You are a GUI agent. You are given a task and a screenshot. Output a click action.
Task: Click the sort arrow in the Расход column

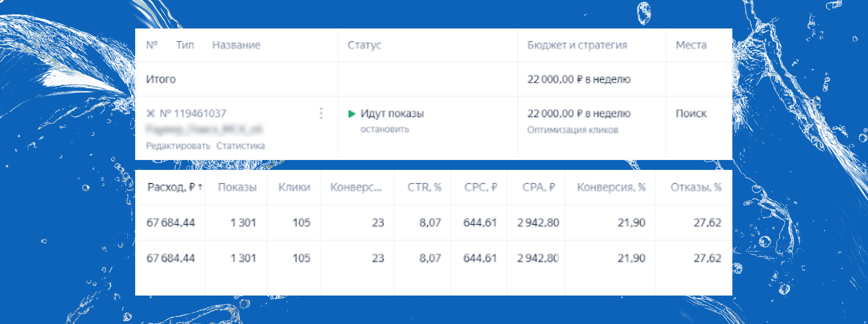point(200,187)
